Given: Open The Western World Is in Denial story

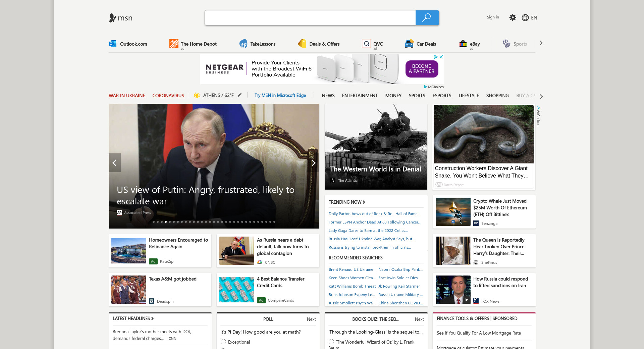Looking at the screenshot, I should [375, 169].
